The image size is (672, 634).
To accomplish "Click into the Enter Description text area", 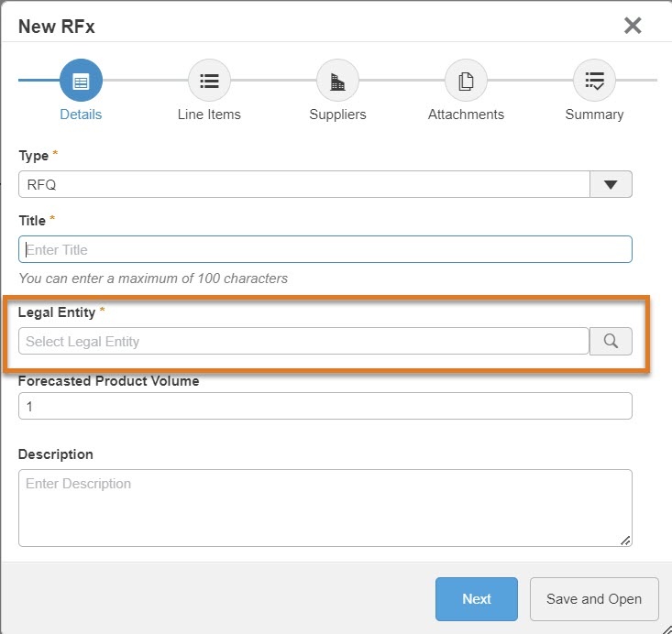I will (325, 508).
